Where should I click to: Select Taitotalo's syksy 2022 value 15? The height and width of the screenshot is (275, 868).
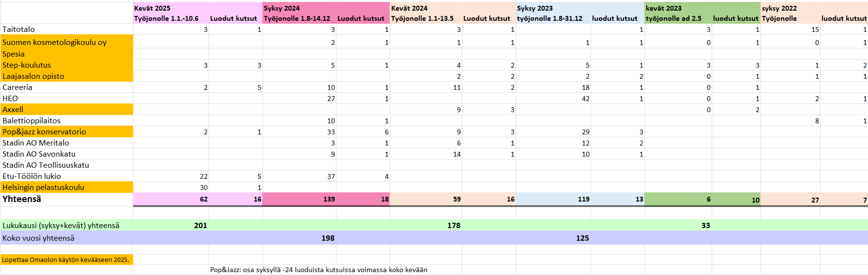click(x=791, y=29)
